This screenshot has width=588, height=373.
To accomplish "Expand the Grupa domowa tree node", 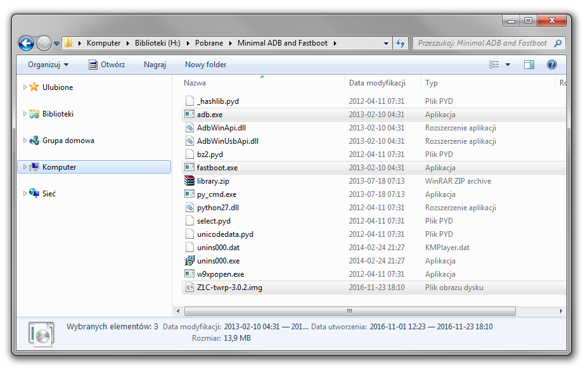I will click(x=25, y=140).
